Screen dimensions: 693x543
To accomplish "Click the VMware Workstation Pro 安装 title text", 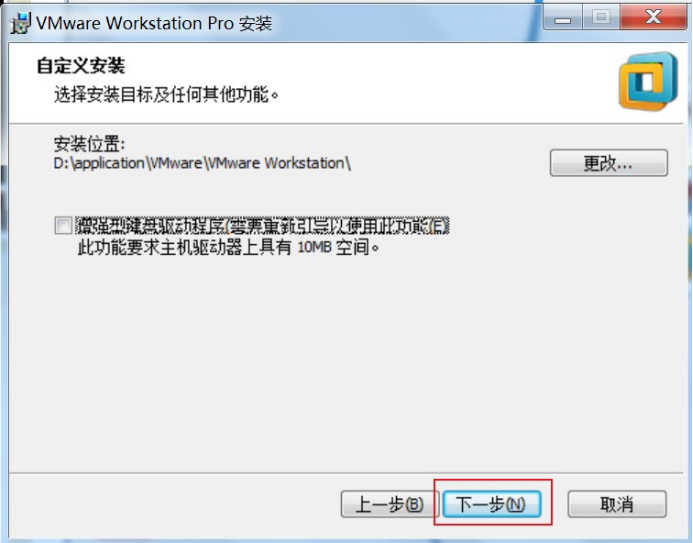I will click(x=154, y=23).
